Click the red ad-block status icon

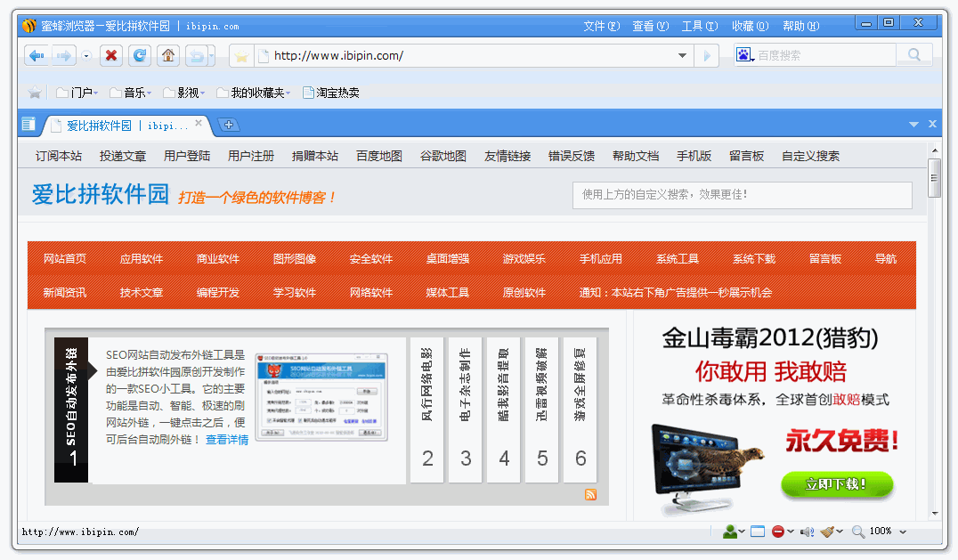778,532
